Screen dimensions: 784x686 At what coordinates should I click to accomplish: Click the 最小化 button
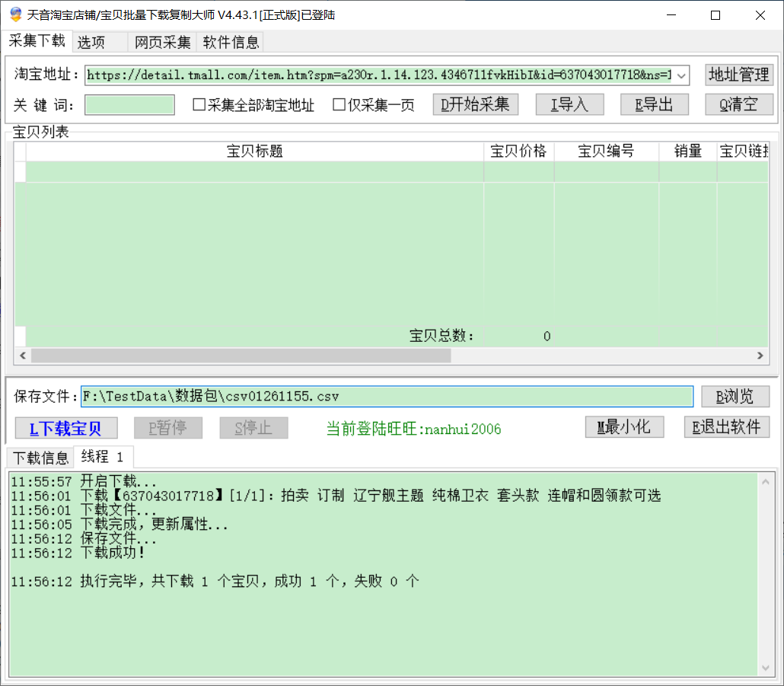(624, 427)
